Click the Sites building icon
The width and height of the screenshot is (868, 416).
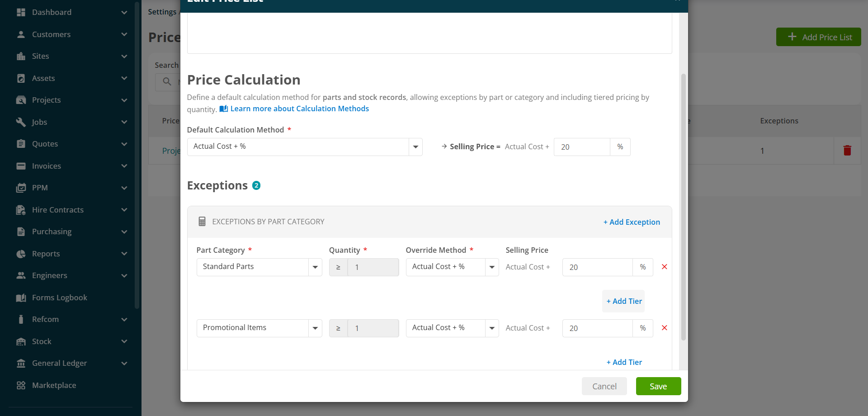click(x=21, y=56)
